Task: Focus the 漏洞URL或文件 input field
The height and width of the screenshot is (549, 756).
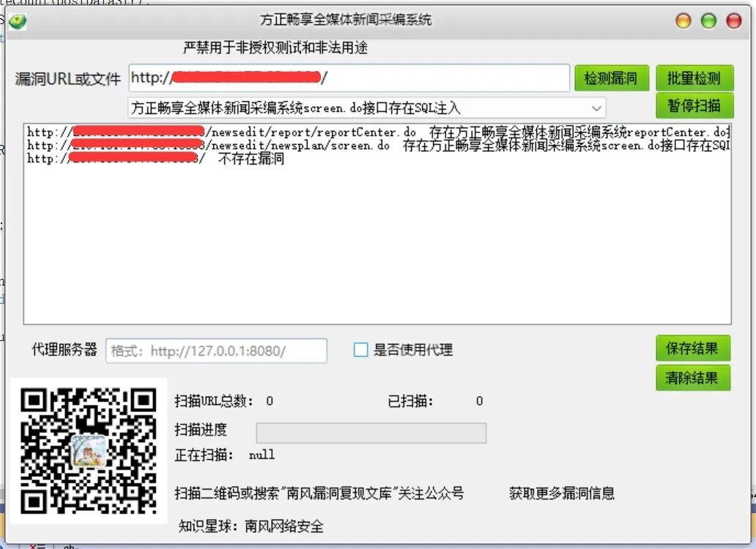Action: pos(349,78)
